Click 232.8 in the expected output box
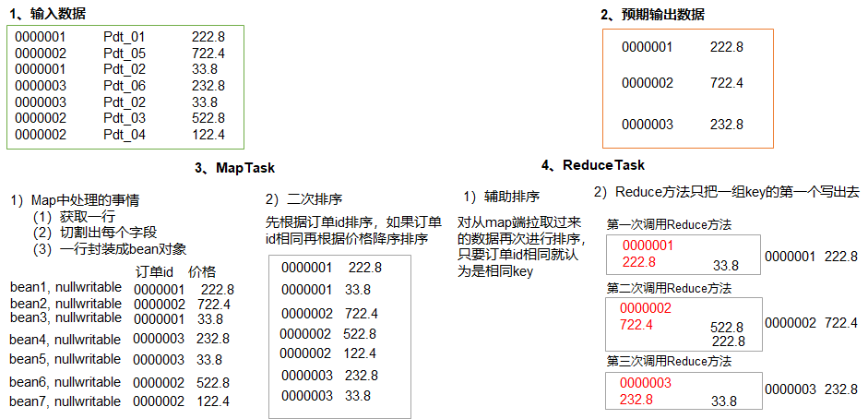The image size is (868, 419). point(726,125)
